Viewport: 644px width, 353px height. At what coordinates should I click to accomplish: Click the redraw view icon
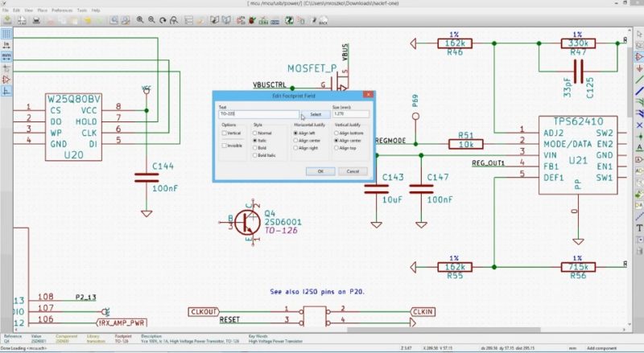click(x=163, y=20)
